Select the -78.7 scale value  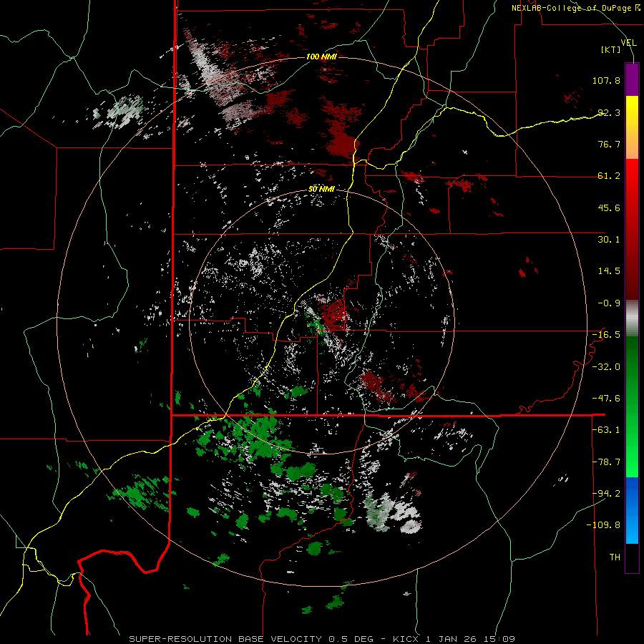point(606,462)
